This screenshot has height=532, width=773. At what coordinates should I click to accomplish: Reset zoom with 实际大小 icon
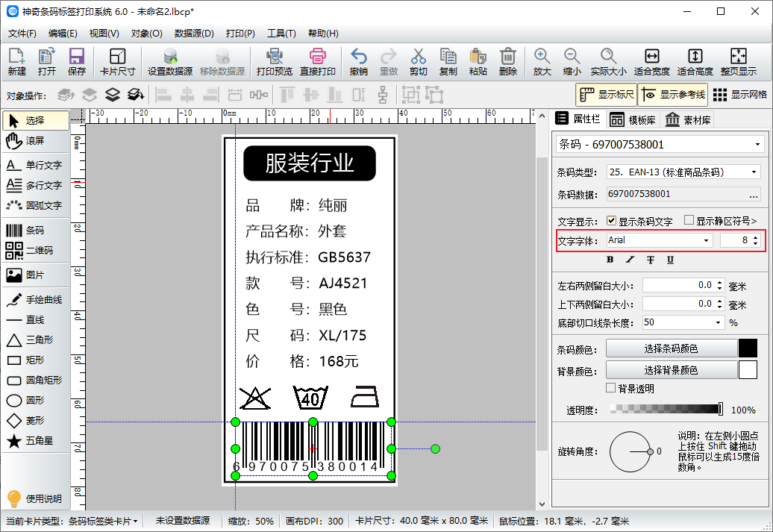click(x=608, y=62)
